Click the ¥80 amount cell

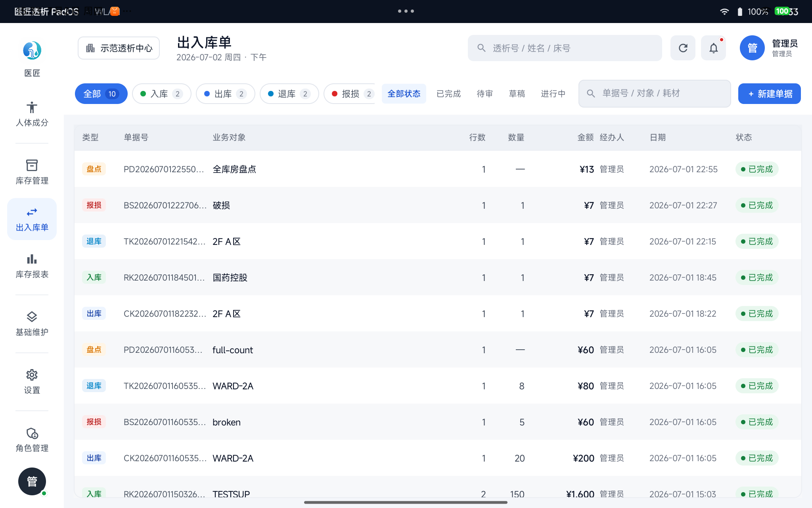[x=586, y=386]
